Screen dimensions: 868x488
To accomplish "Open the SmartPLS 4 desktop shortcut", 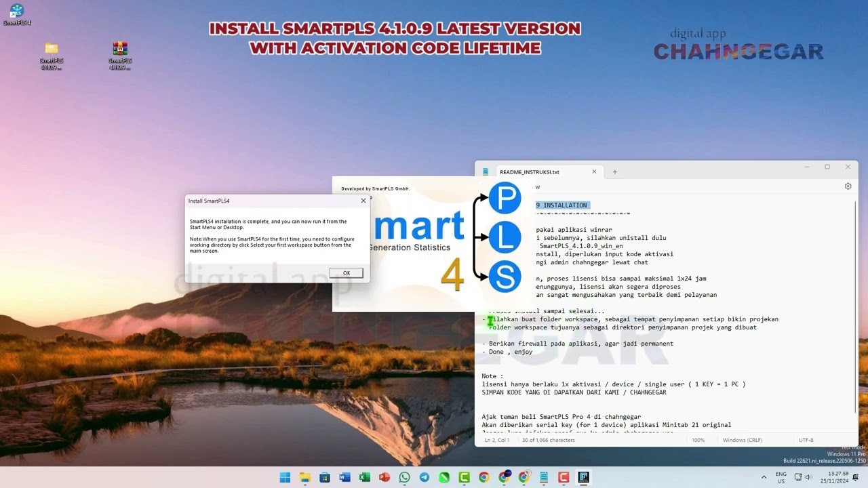I will 16,15.
